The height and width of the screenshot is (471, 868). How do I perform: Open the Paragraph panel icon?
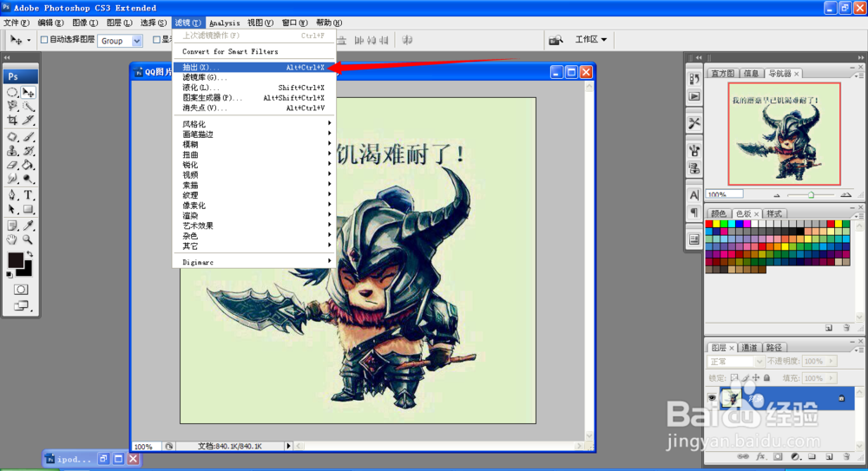click(694, 212)
